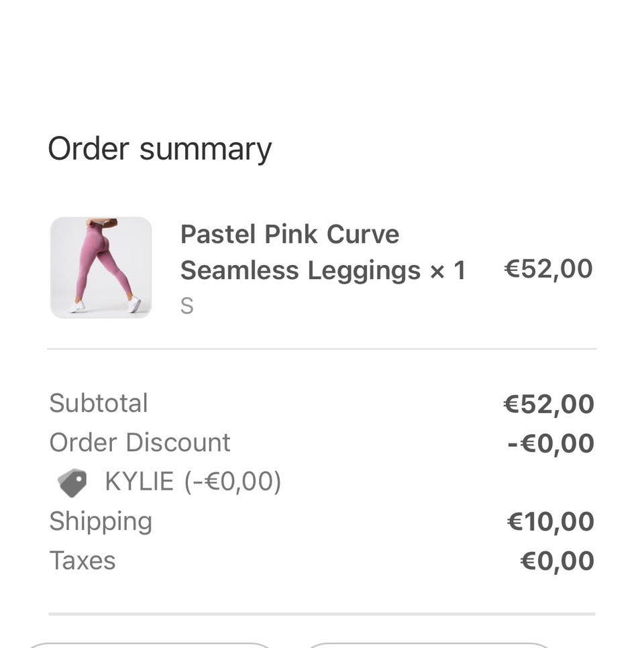Click the Order summary heading
Image resolution: width=644 pixels, height=648 pixels.
tap(160, 148)
